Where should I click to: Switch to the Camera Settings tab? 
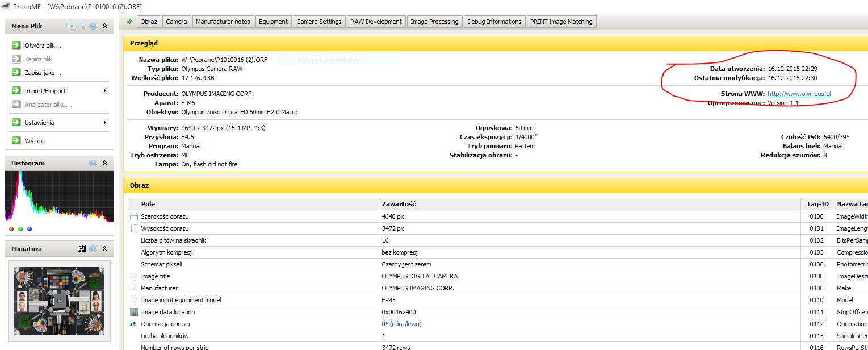pos(318,22)
